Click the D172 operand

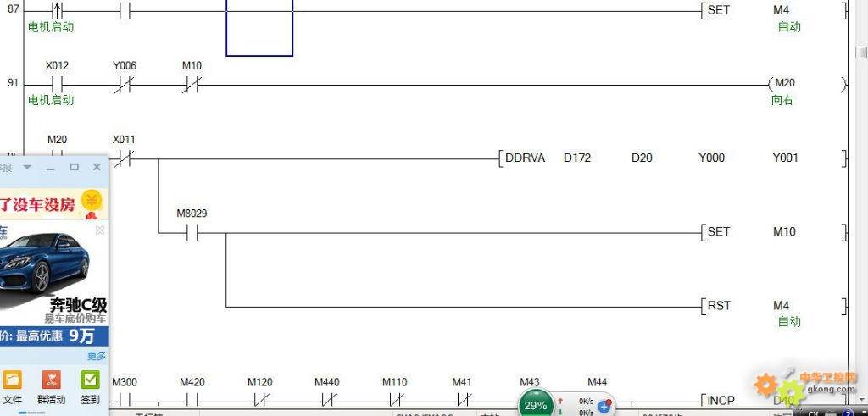click(577, 158)
